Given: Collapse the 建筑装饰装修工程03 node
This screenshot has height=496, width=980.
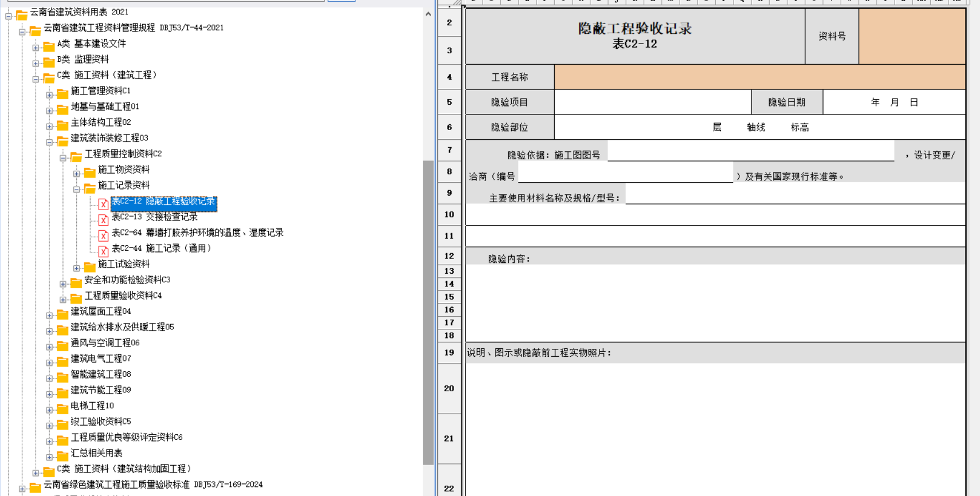Looking at the screenshot, I should pos(49,142).
